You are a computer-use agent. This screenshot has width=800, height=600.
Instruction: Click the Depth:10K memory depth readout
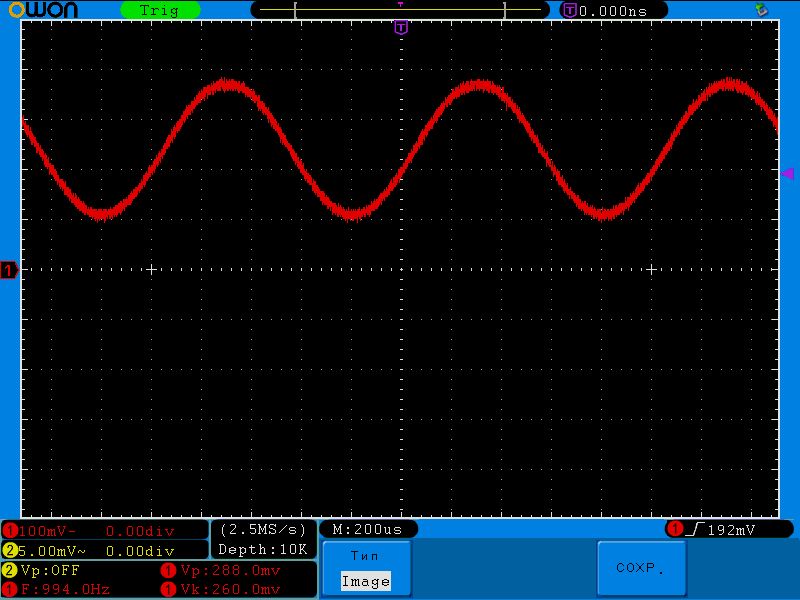tap(263, 549)
